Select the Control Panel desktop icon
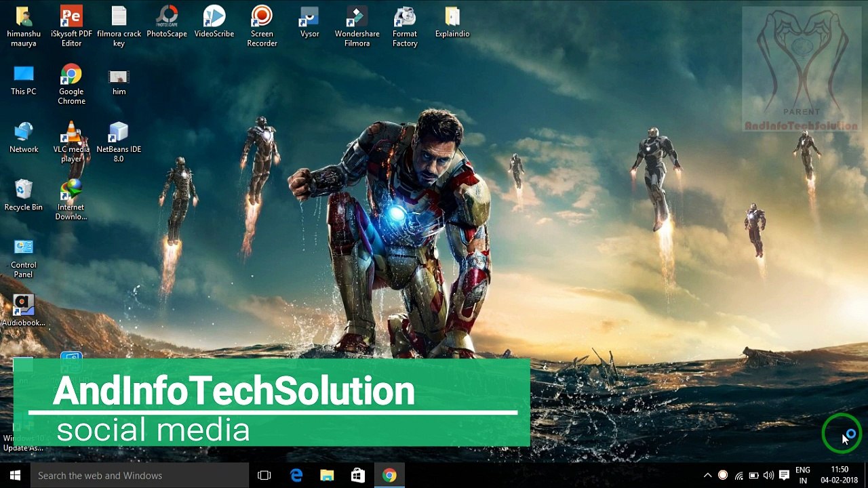This screenshot has width=868, height=488. click(24, 258)
